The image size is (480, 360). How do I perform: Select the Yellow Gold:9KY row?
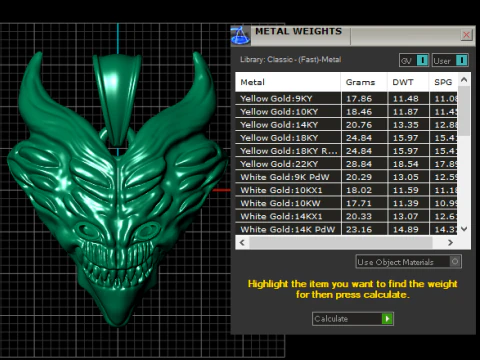coord(346,98)
